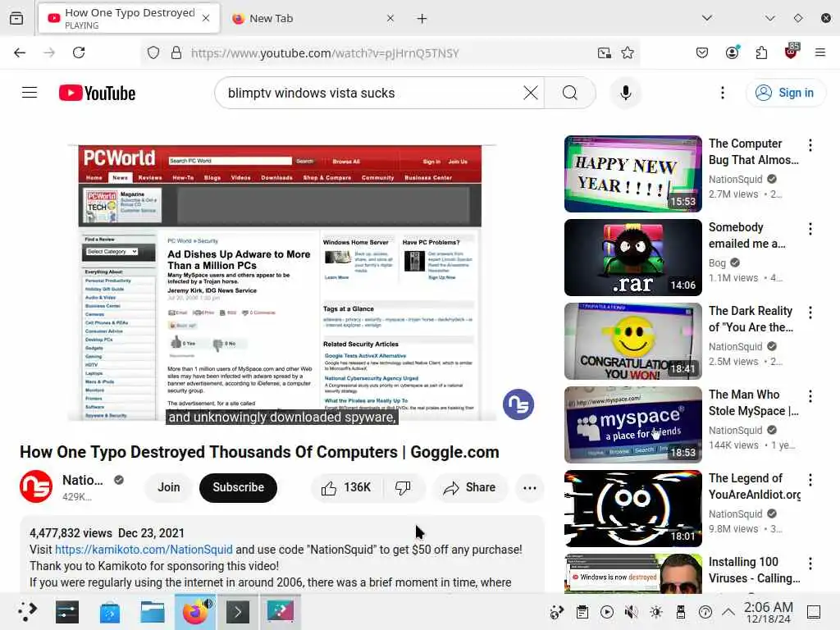Go to YouTube home via logo
The image size is (840, 630).
(97, 94)
